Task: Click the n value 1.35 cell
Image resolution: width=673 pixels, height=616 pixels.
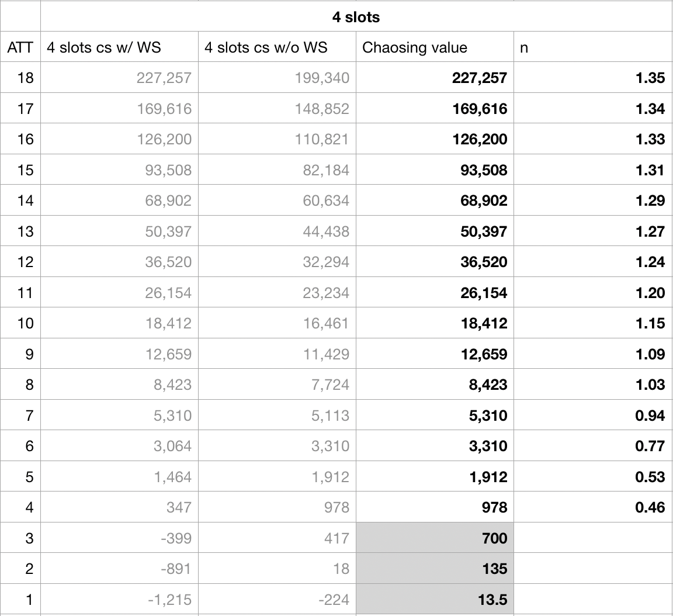Action: pos(592,78)
